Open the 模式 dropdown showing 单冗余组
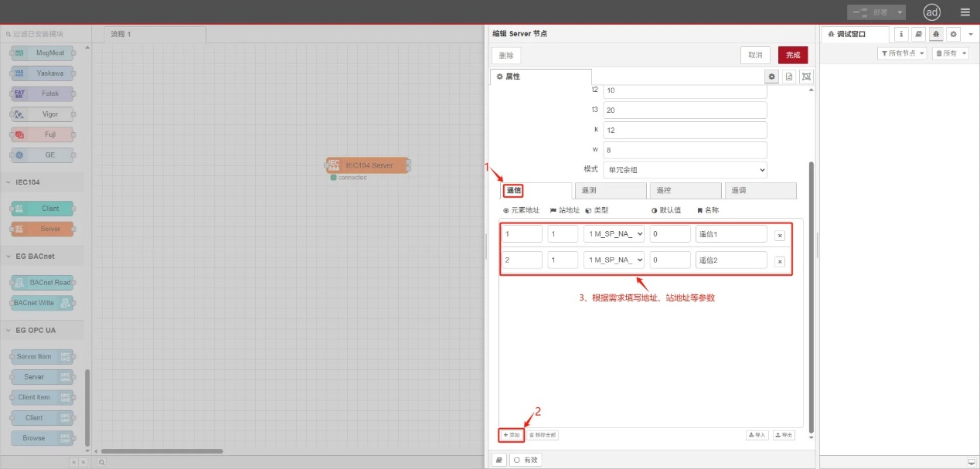 coord(685,169)
